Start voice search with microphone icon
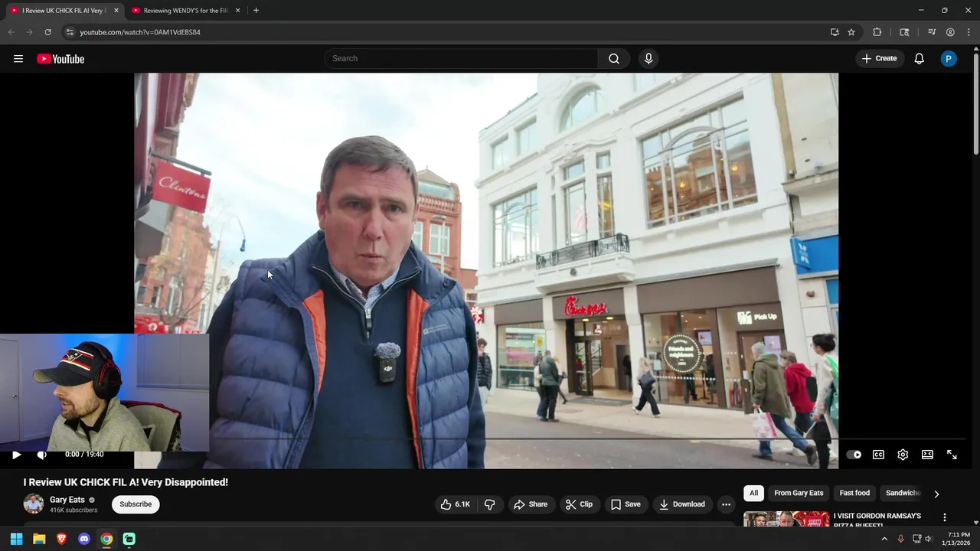Viewport: 980px width, 551px height. pyautogui.click(x=648, y=59)
